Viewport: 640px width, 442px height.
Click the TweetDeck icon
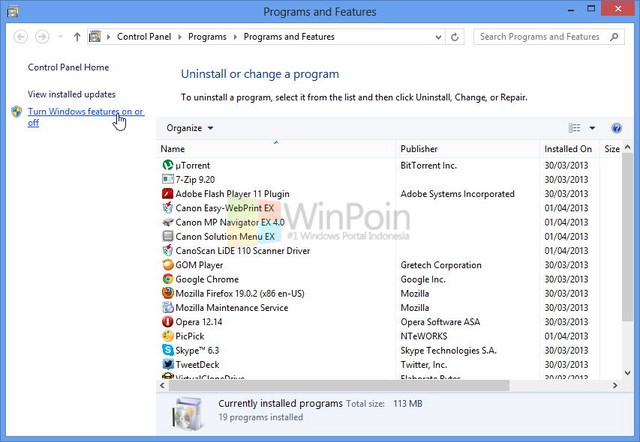[168, 364]
